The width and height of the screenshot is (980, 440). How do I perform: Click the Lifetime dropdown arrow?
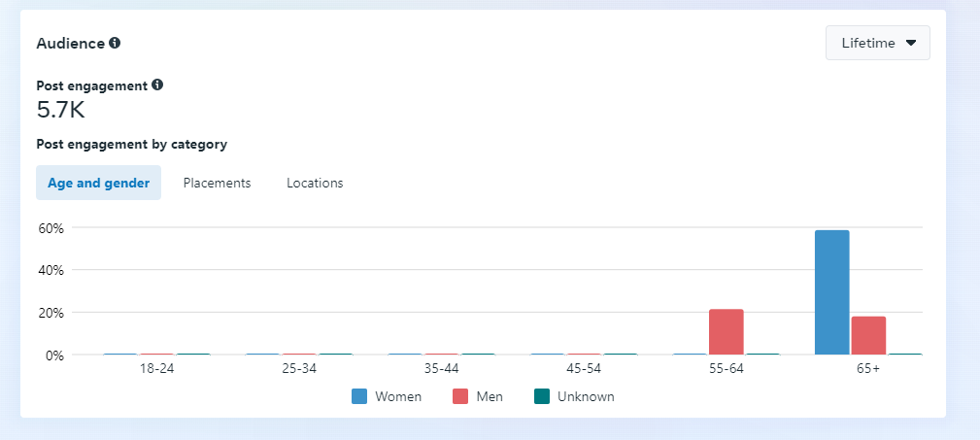tap(911, 43)
